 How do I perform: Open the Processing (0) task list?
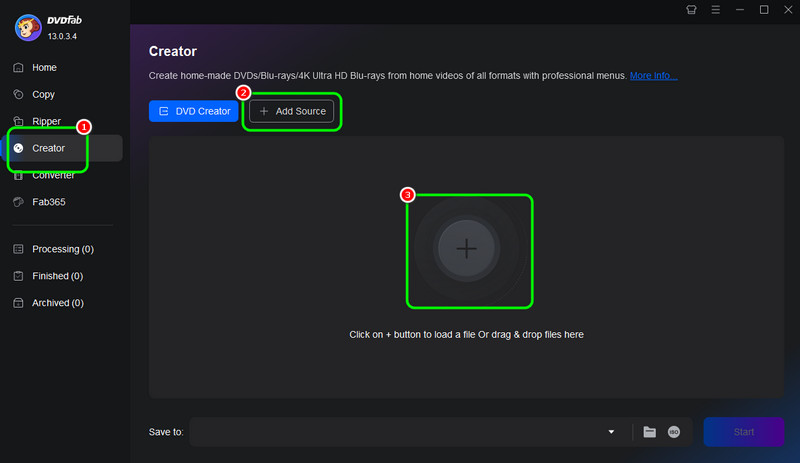(x=63, y=249)
